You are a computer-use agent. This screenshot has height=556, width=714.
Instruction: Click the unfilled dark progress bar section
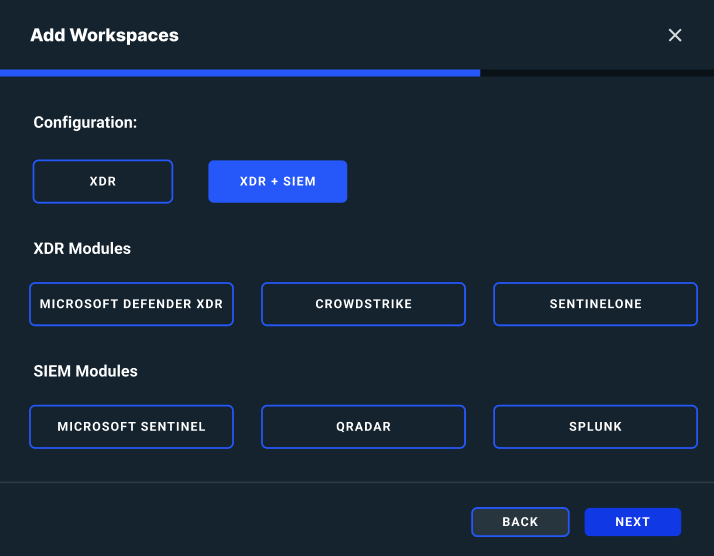pos(596,73)
